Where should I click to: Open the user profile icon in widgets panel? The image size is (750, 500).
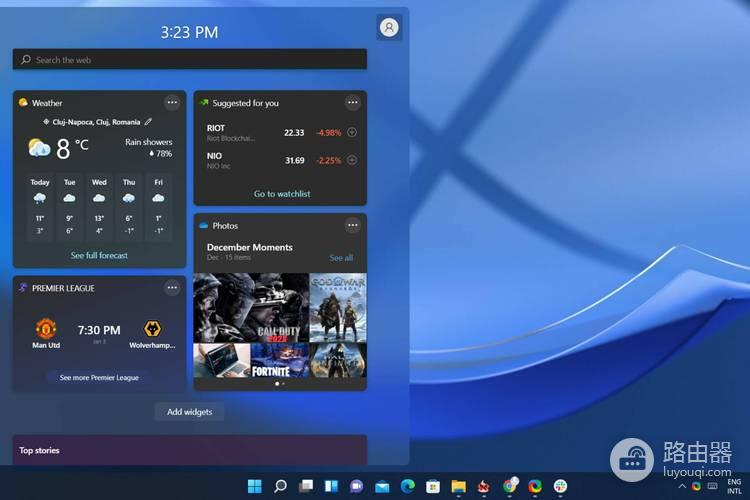pyautogui.click(x=389, y=28)
